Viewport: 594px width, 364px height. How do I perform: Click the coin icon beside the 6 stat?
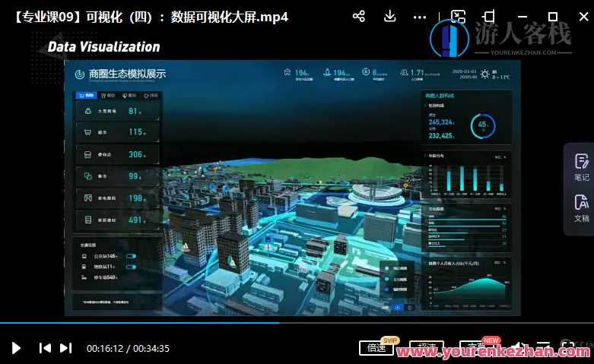[x=366, y=71]
